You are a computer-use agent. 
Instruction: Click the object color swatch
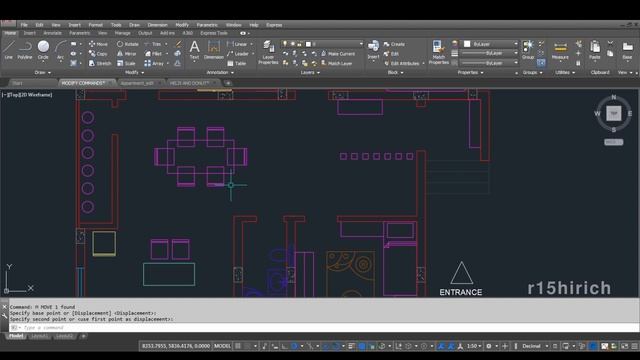click(467, 44)
